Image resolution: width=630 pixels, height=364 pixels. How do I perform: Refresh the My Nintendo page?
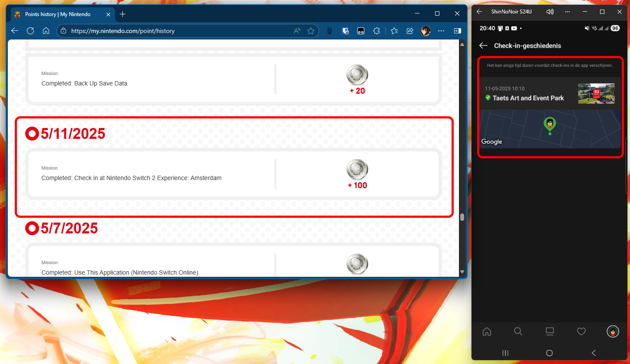point(30,31)
